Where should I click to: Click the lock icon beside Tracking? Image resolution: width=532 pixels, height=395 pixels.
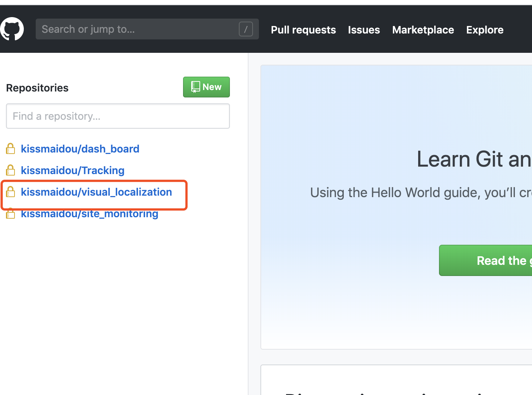10,170
